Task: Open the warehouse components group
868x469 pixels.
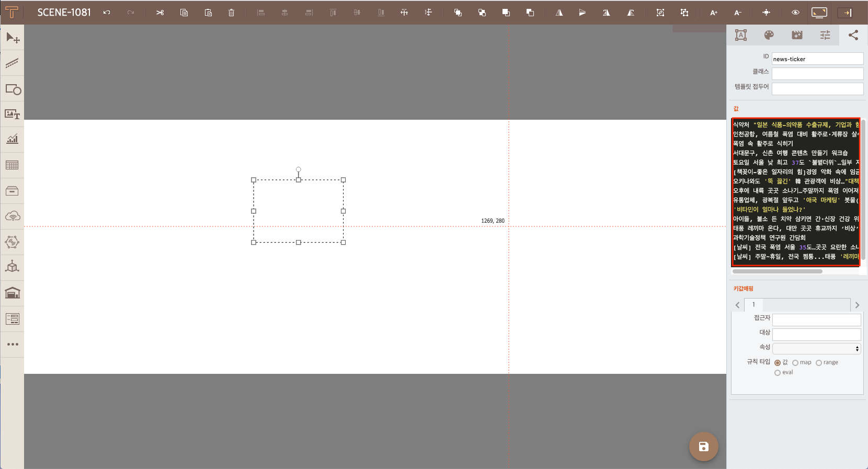Action: 13,293
